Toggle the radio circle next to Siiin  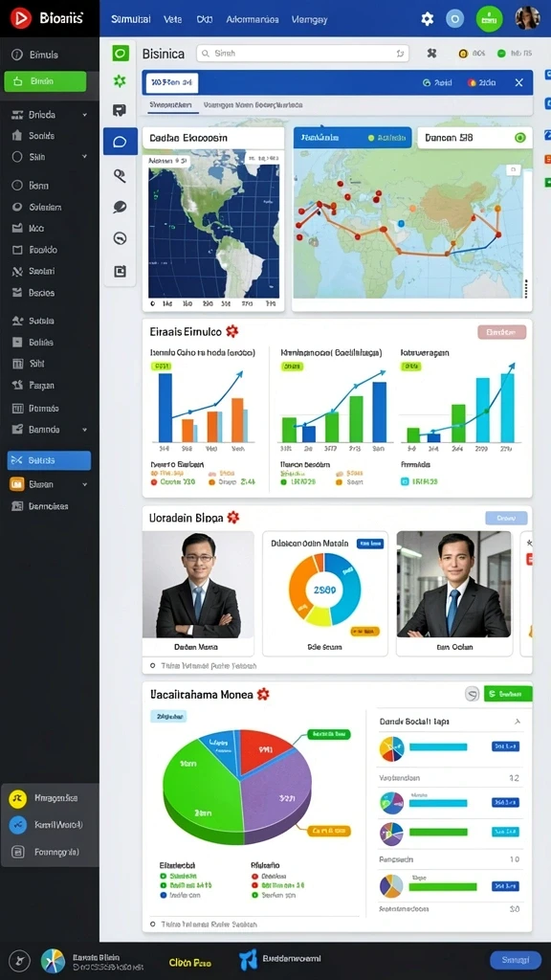point(17,157)
